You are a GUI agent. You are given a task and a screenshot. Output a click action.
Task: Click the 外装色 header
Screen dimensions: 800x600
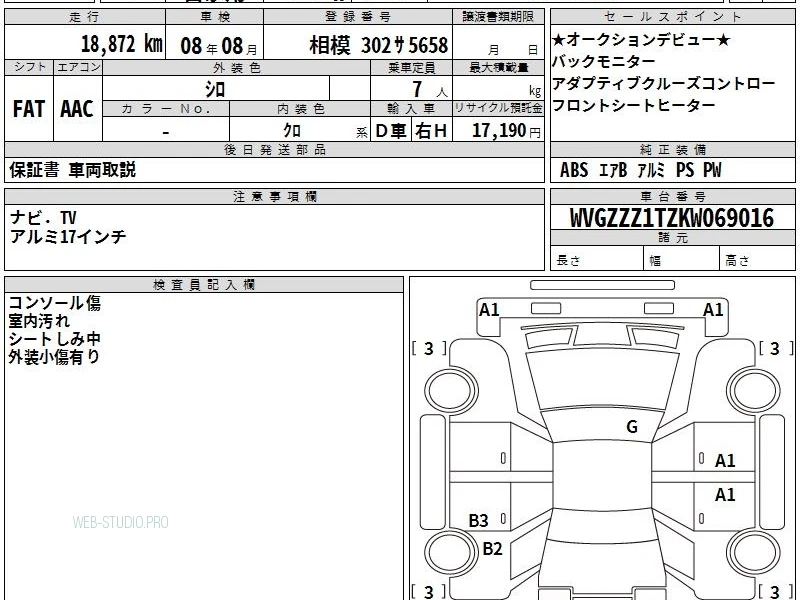pyautogui.click(x=237, y=67)
